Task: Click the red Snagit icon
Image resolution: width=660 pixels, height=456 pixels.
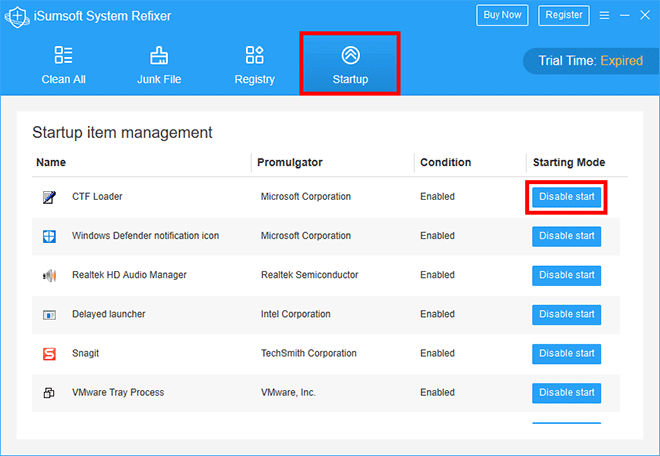Action: click(x=49, y=354)
